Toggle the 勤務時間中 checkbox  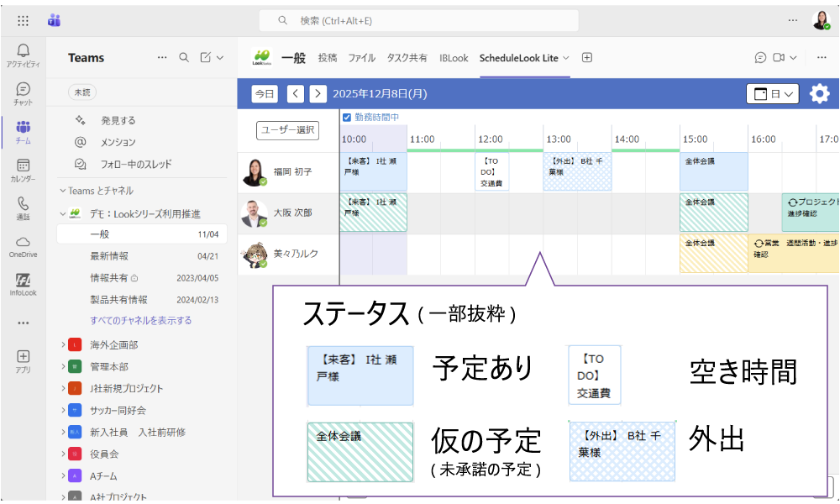(x=347, y=118)
